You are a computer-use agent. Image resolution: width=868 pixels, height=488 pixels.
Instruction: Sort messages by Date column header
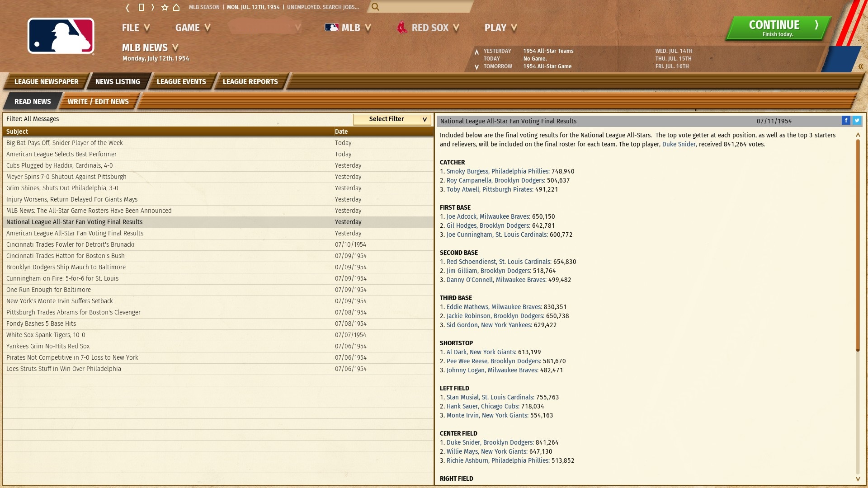(383, 131)
